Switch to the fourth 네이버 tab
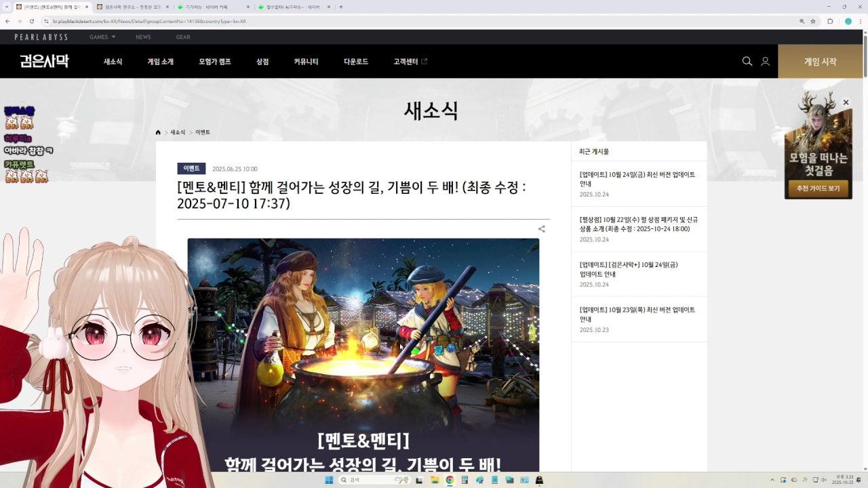 pos(294,7)
